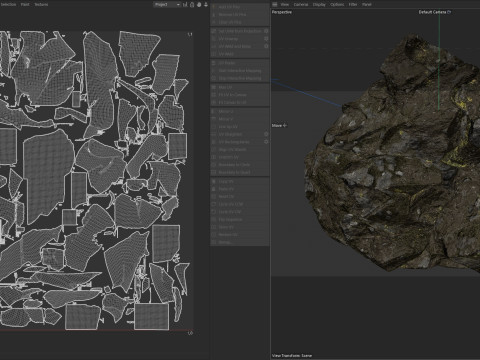This screenshot has width=480, height=360.
Task: Open the Textures menu in UV editor
Action: 41,4
